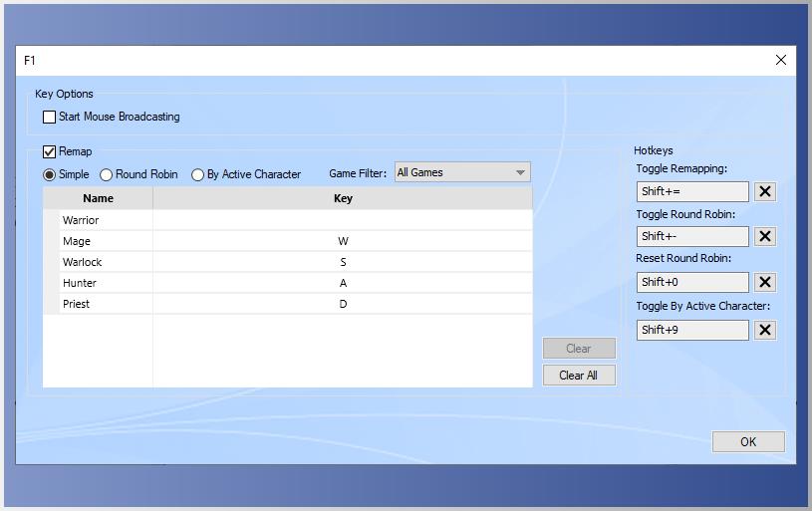Click the Reset Round Robin hotkey field
The height and width of the screenshot is (511, 812).
[692, 282]
